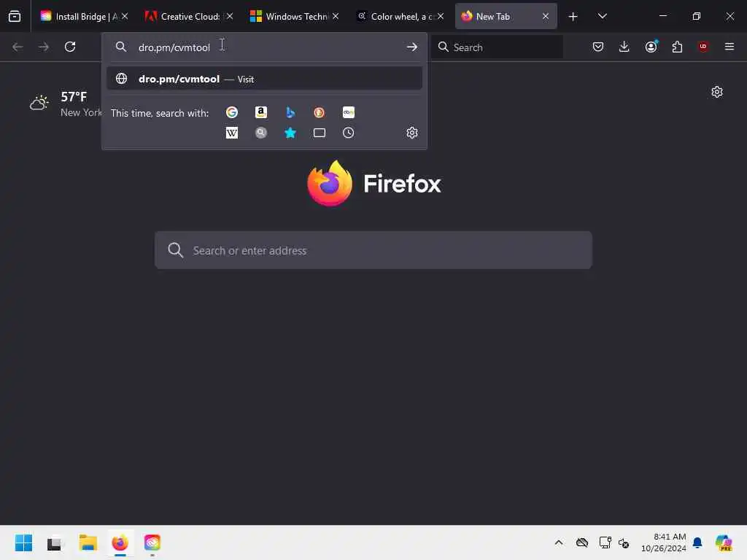Open Creative Cloud from taskbar
747x560 pixels.
(x=152, y=542)
